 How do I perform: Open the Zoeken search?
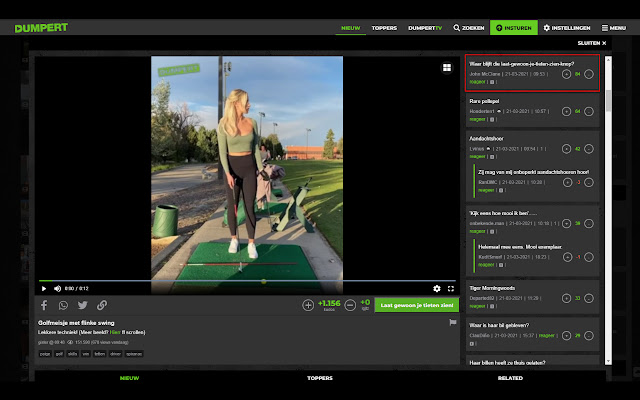click(x=470, y=28)
